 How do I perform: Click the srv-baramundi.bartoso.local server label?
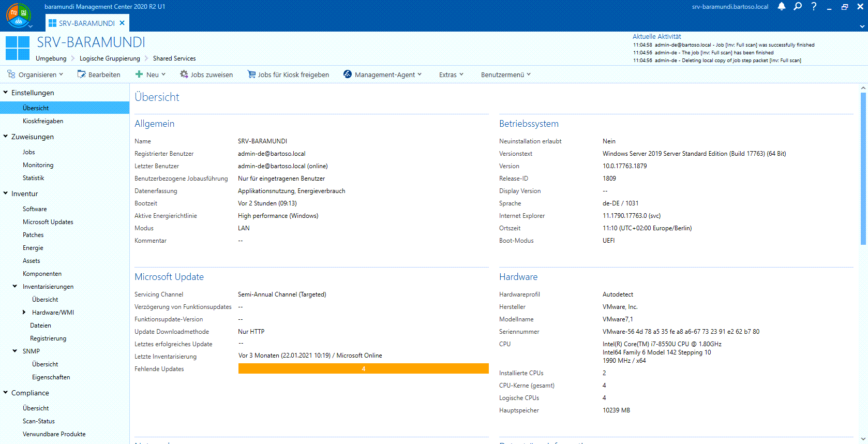pyautogui.click(x=730, y=7)
